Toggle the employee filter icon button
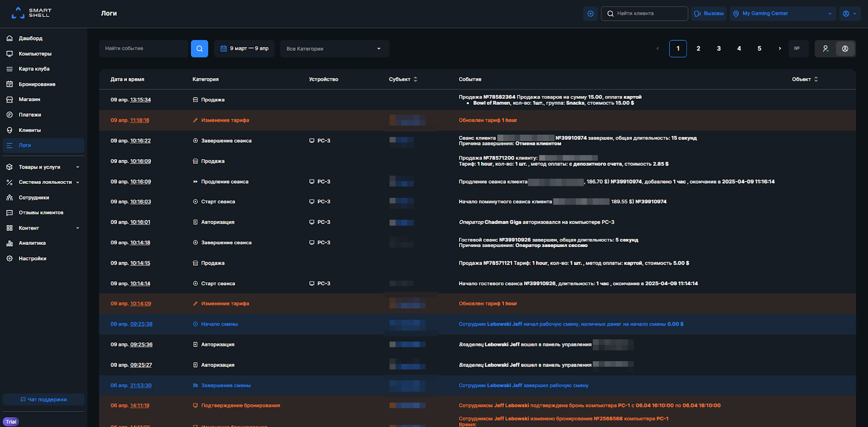Image resolution: width=868 pixels, height=427 pixels. coord(845,49)
